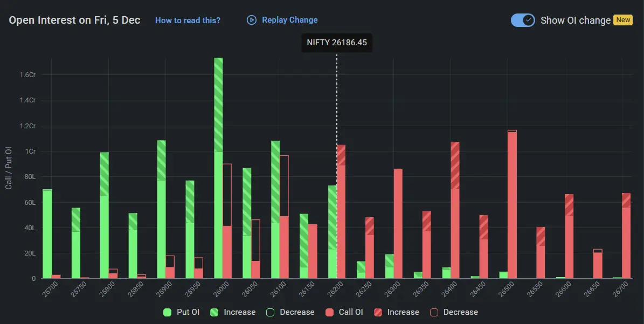Image resolution: width=644 pixels, height=324 pixels.
Task: Toggle Call OI visibility via its legend entry
Action: (x=344, y=312)
